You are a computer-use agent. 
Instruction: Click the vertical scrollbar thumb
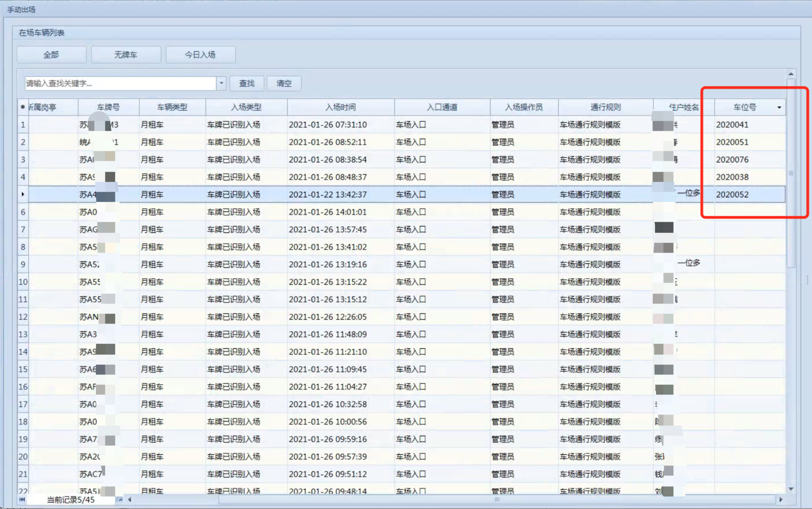791,173
